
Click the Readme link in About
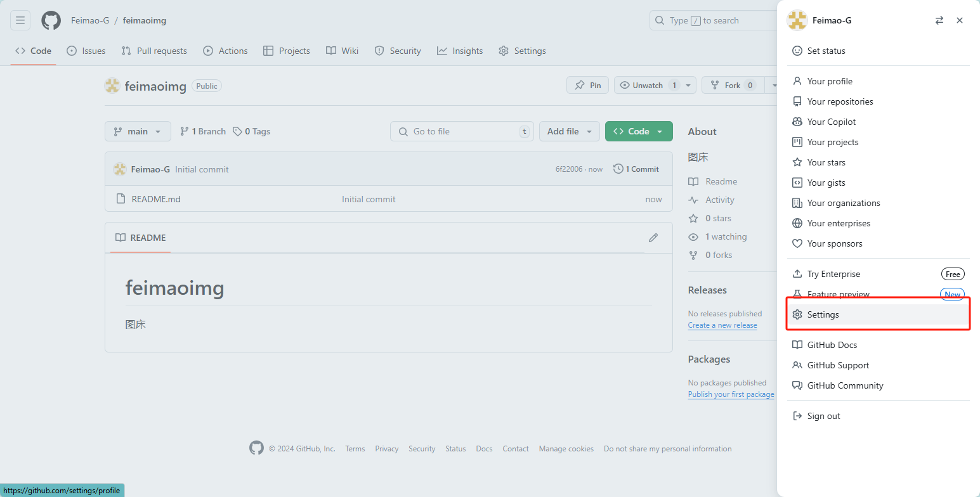pos(713,181)
